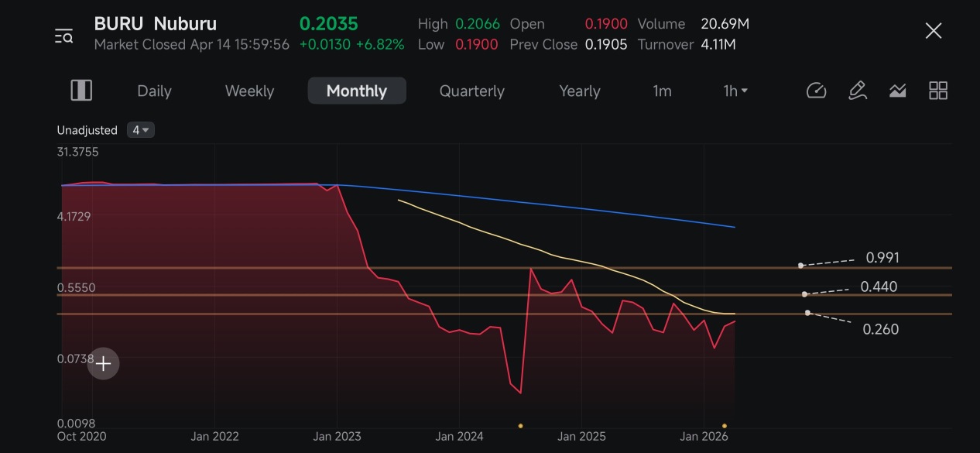Select the 0.260 price level label
The image size is (980, 453).
881,329
